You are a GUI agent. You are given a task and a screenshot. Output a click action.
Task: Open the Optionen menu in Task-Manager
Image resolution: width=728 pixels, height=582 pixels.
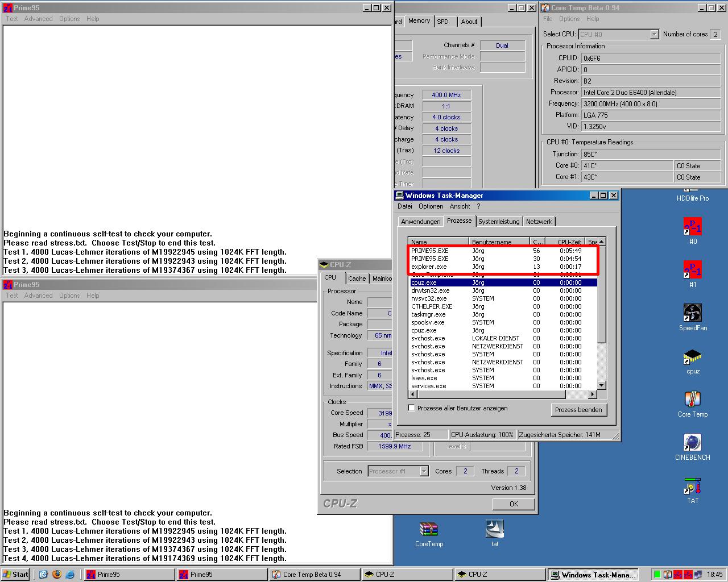[x=431, y=206]
